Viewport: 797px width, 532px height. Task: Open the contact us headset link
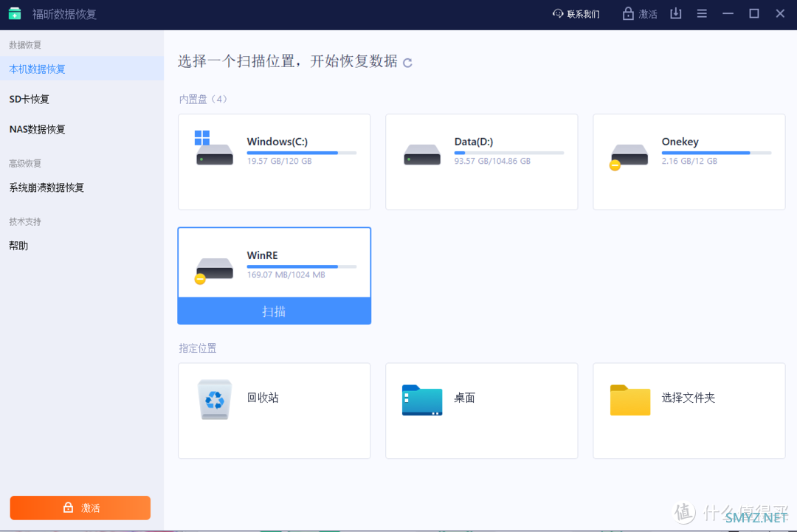click(x=576, y=14)
